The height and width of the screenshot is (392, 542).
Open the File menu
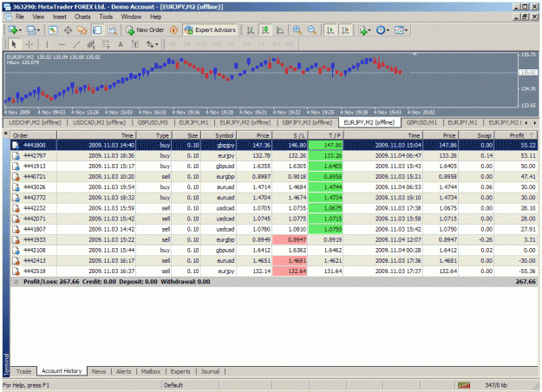[19, 16]
